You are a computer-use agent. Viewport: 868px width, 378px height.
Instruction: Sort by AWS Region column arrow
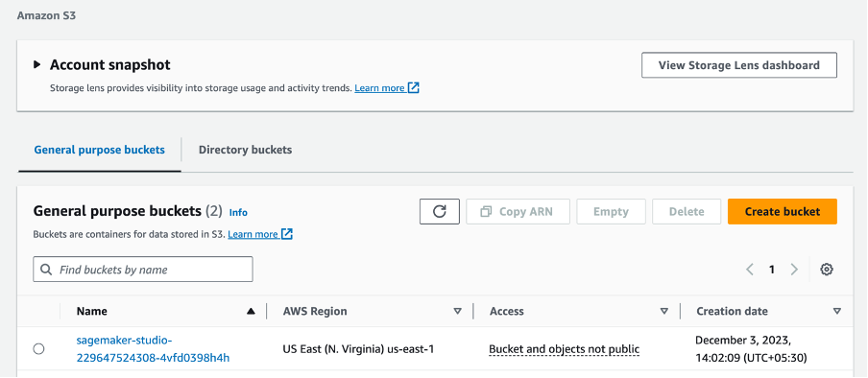457,311
